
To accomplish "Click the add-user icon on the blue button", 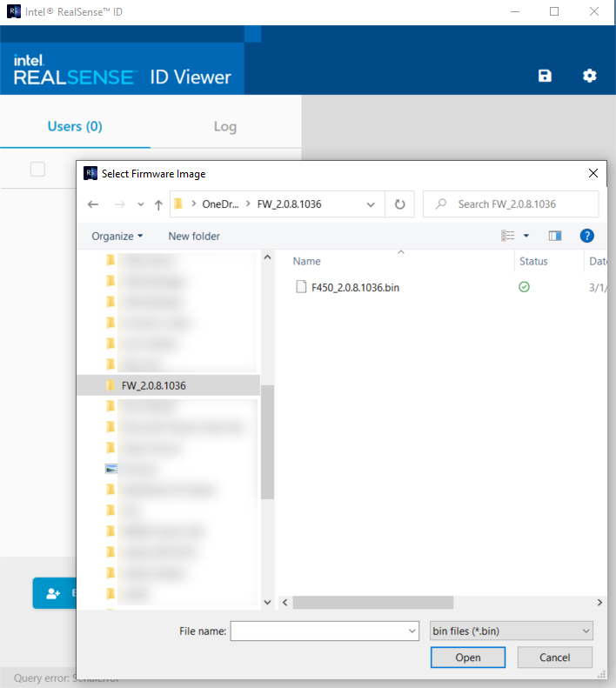I will (53, 594).
